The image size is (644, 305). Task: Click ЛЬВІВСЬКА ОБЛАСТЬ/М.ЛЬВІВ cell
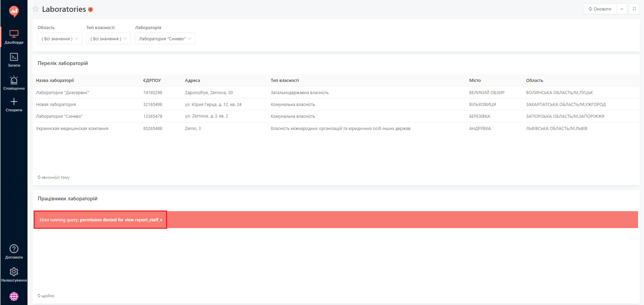(x=557, y=129)
